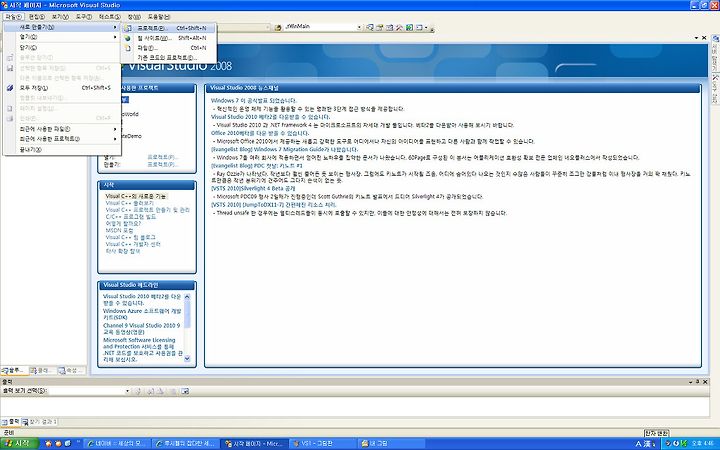Viewport: 720px width, 450px height.
Task: Open the Solution Explorer toolbar icon
Action: [x=370, y=28]
